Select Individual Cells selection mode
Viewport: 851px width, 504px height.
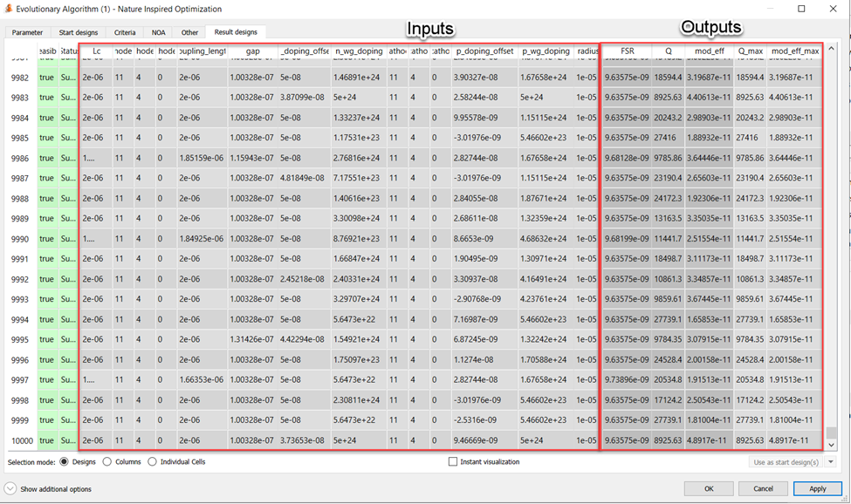[152, 462]
